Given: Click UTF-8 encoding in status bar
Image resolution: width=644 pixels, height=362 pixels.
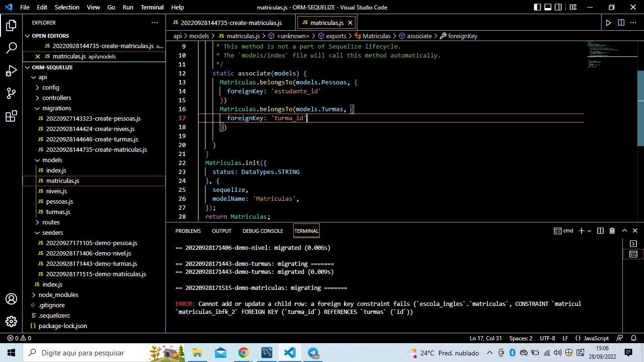Looking at the screenshot, I should tap(547, 338).
